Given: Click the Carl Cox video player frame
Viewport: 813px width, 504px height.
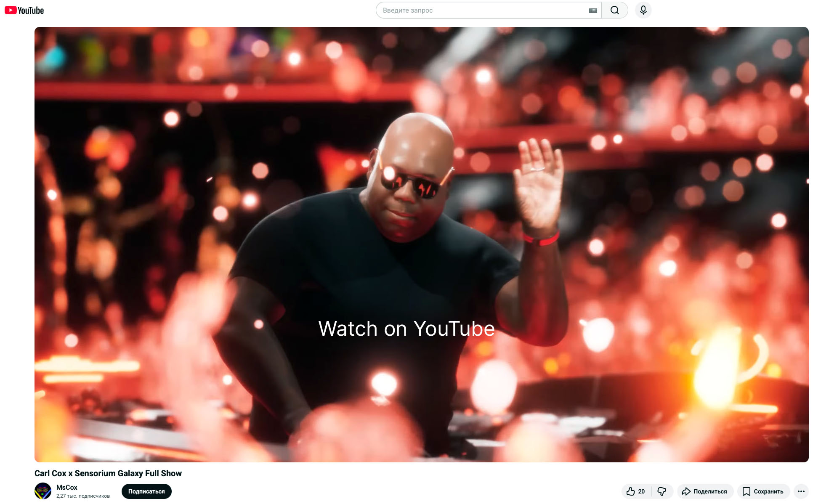Looking at the screenshot, I should pyautogui.click(x=421, y=244).
